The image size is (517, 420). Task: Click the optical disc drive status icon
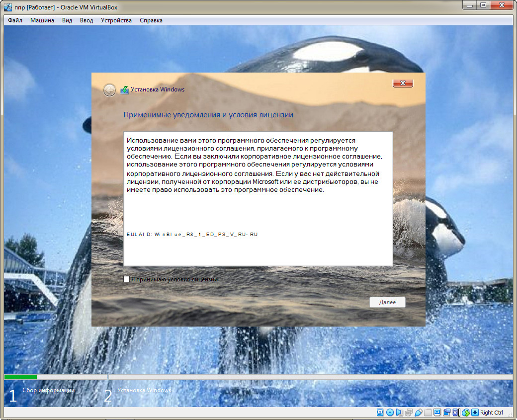coord(390,413)
